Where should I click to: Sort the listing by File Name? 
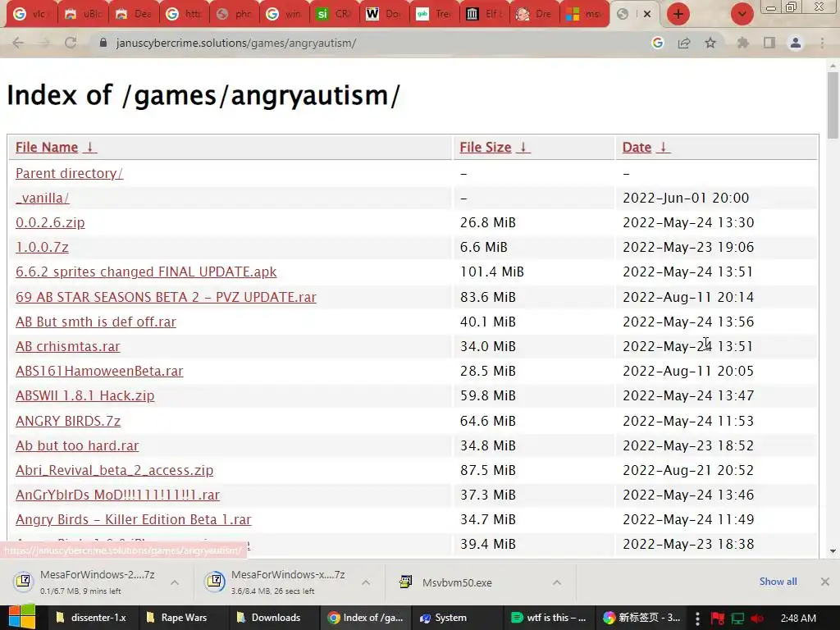(x=56, y=148)
